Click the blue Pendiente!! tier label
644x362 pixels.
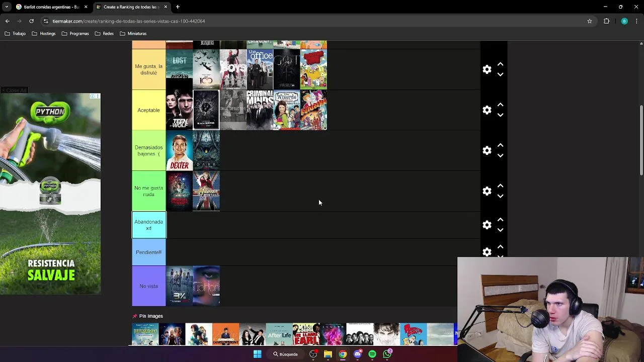coord(149,252)
